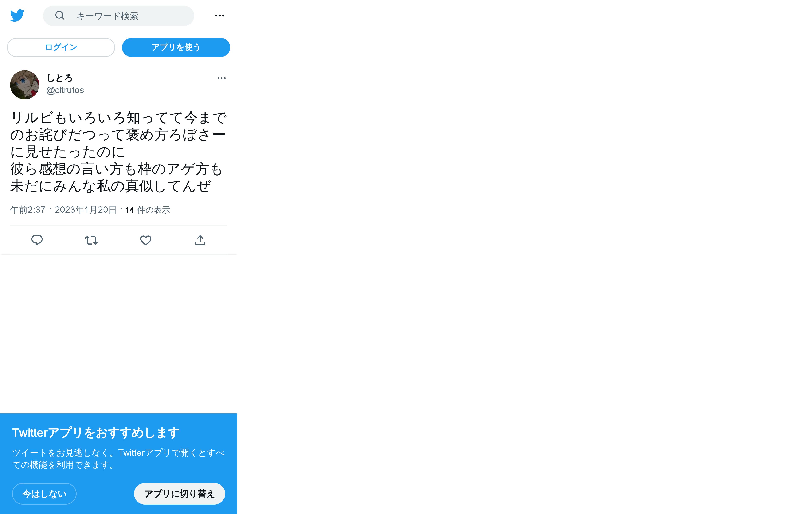Click the ログイン button
Image resolution: width=812 pixels, height=514 pixels.
[x=61, y=47]
